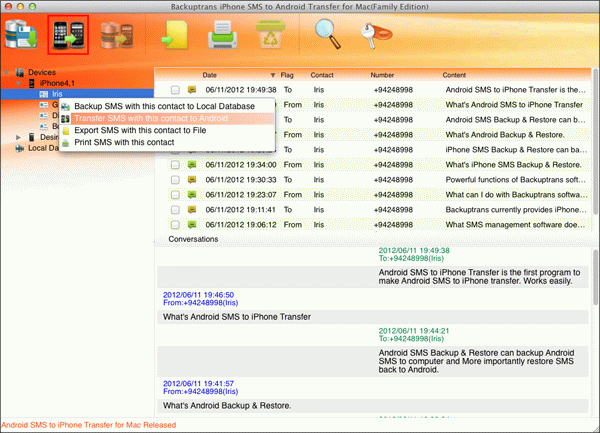Click the message list vertical scrollbar
This screenshot has width=600, height=433.
pyautogui.click(x=595, y=142)
